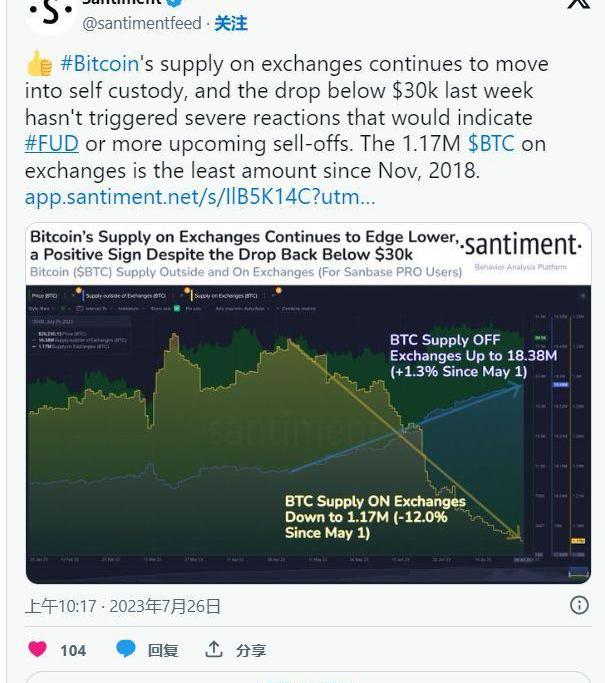Open the $BTC cashtag
The image size is (605, 683).
[x=491, y=144]
